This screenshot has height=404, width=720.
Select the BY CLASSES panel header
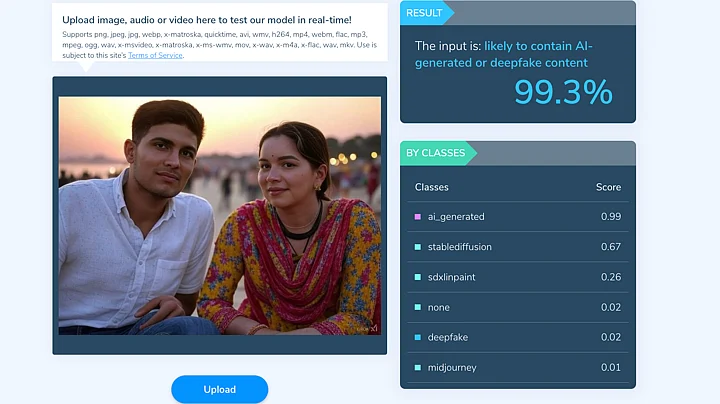click(436, 153)
